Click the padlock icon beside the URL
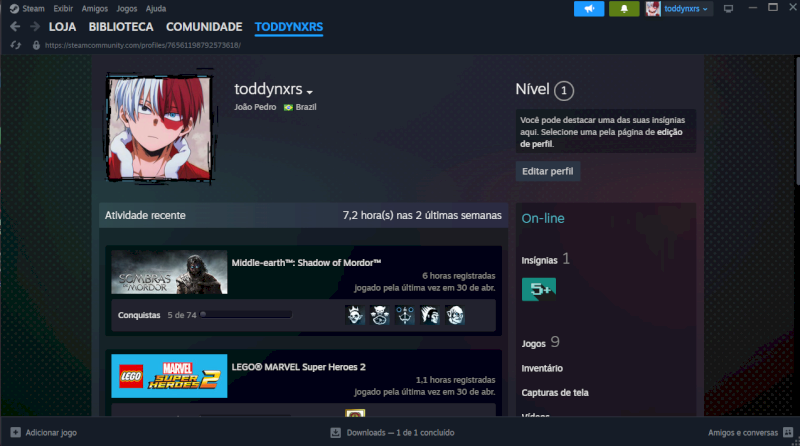The height and width of the screenshot is (446, 800). tap(36, 45)
